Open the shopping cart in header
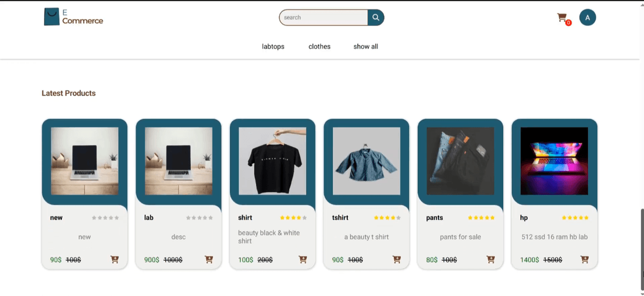This screenshot has height=296, width=644. [x=562, y=18]
